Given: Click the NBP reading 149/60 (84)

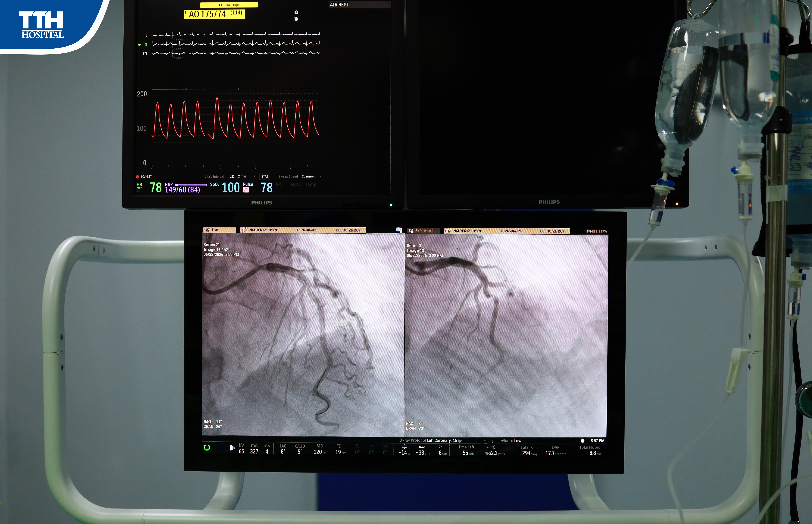Looking at the screenshot, I should point(183,189).
